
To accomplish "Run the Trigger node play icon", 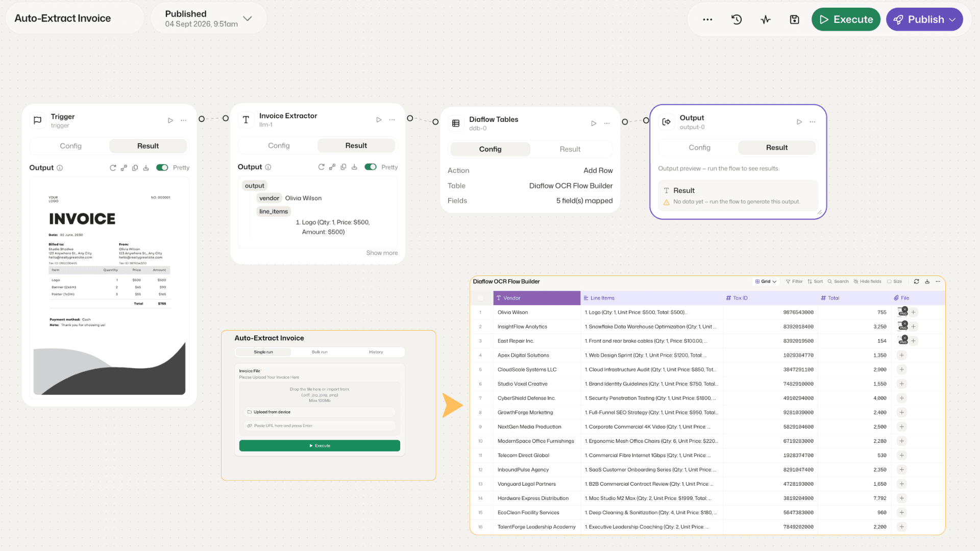I will pos(170,120).
